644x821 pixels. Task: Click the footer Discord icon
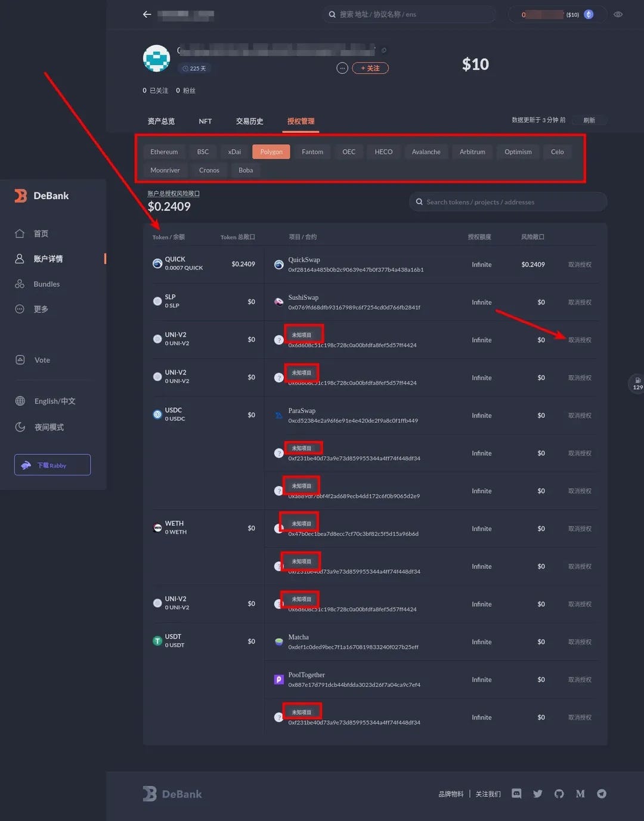516,794
